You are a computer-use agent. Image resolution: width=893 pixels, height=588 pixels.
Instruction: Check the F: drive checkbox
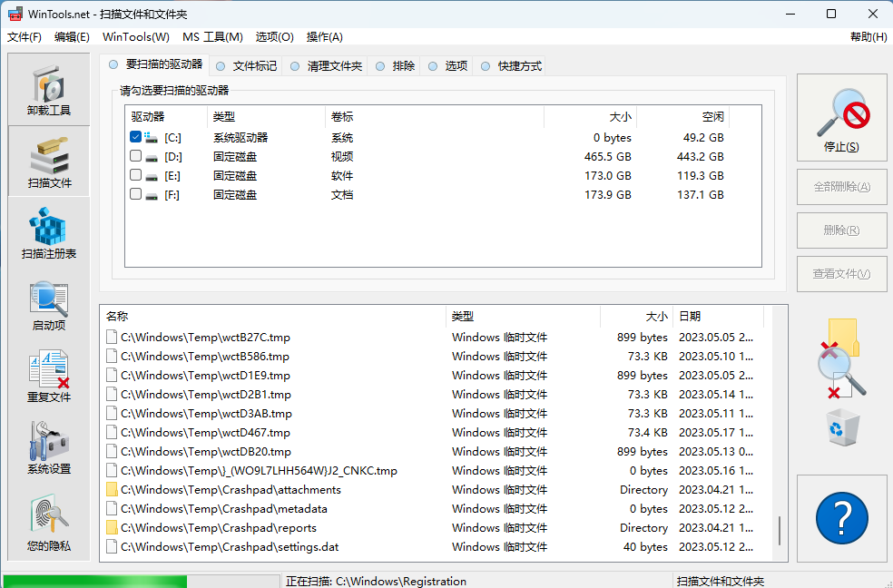(x=135, y=194)
